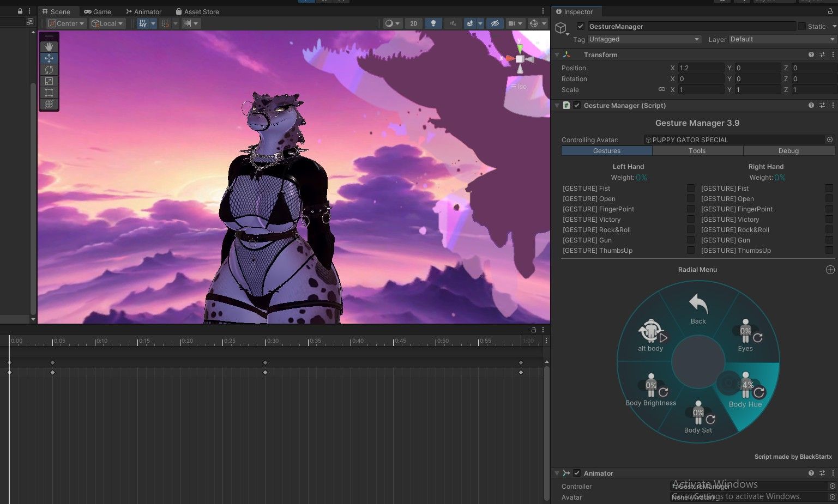838x504 pixels.
Task: Collapse the Gesture Manager script component
Action: click(557, 106)
